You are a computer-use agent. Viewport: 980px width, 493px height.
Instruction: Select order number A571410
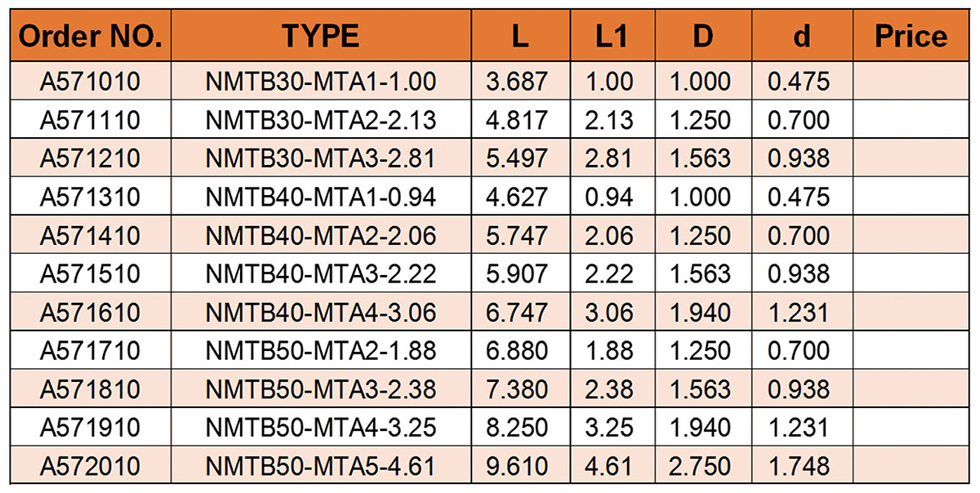pos(90,235)
